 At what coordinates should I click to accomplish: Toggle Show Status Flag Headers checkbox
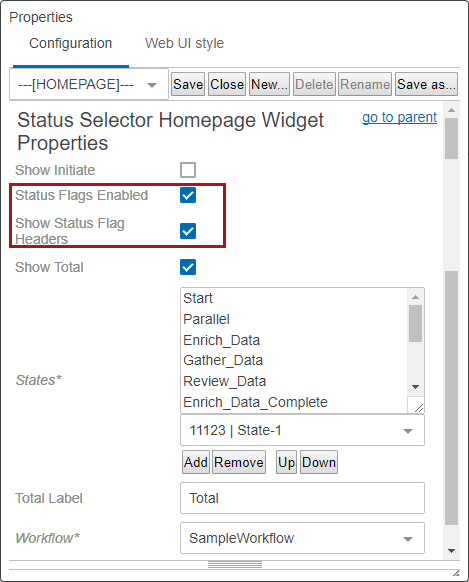coord(188,231)
